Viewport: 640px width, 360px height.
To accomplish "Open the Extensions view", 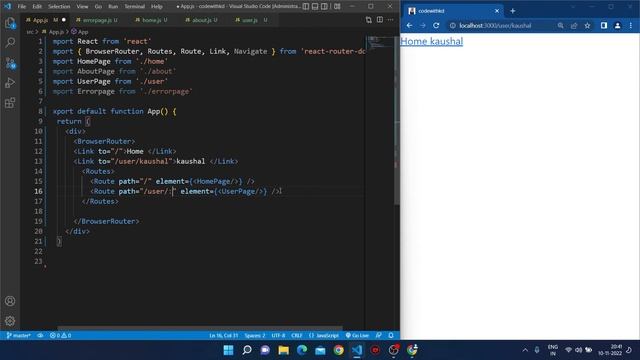I will [x=10, y=102].
